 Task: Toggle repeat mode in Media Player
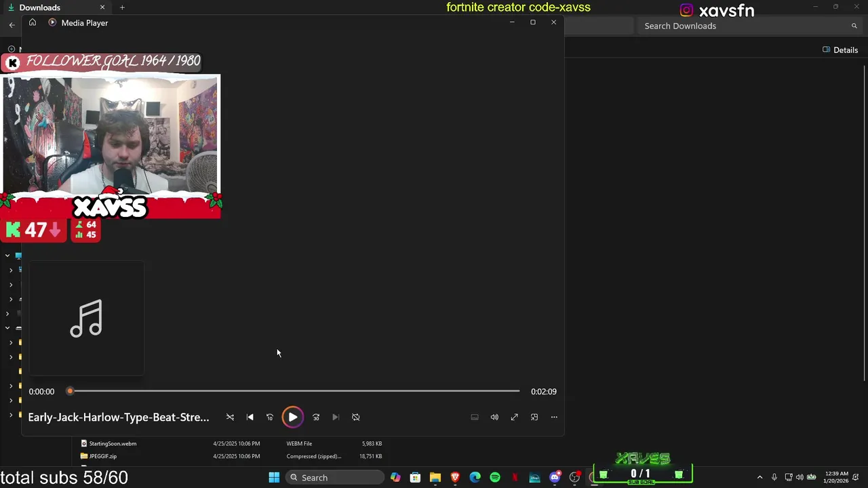click(x=355, y=418)
